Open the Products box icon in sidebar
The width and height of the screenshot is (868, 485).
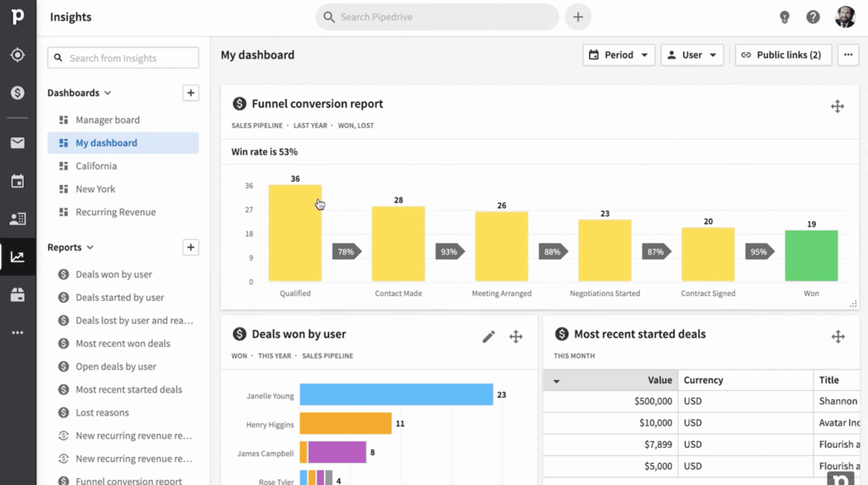click(18, 294)
